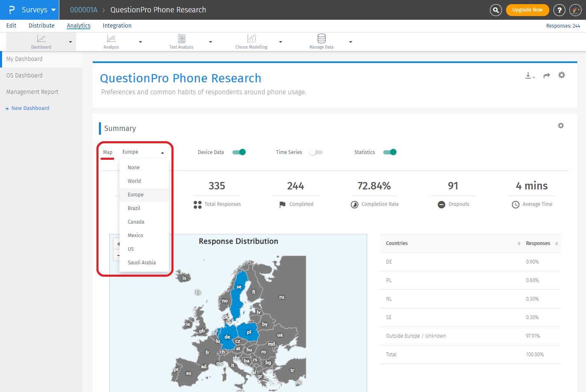Screen dimensions: 586x392
Task: Click the Text Analysis toolbar icon
Action: [x=181, y=39]
